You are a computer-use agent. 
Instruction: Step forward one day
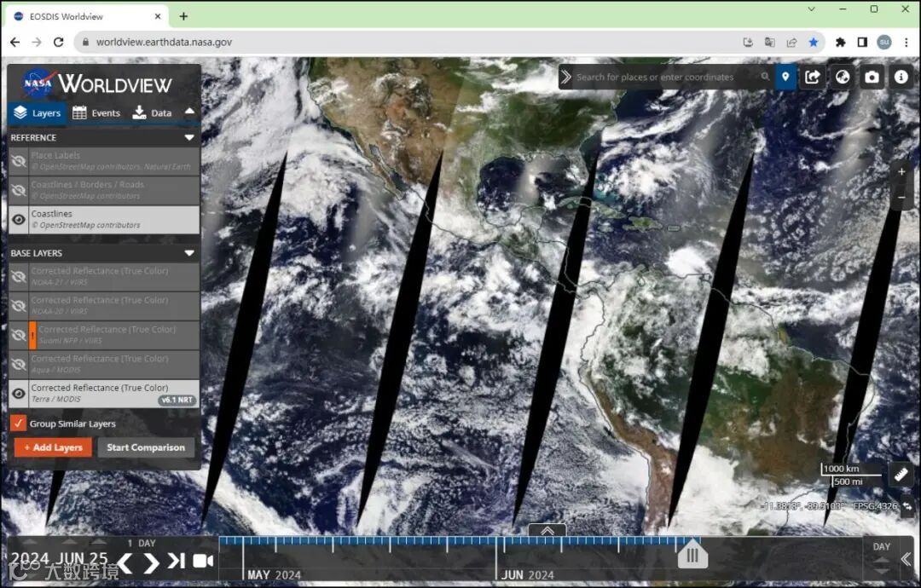(151, 562)
